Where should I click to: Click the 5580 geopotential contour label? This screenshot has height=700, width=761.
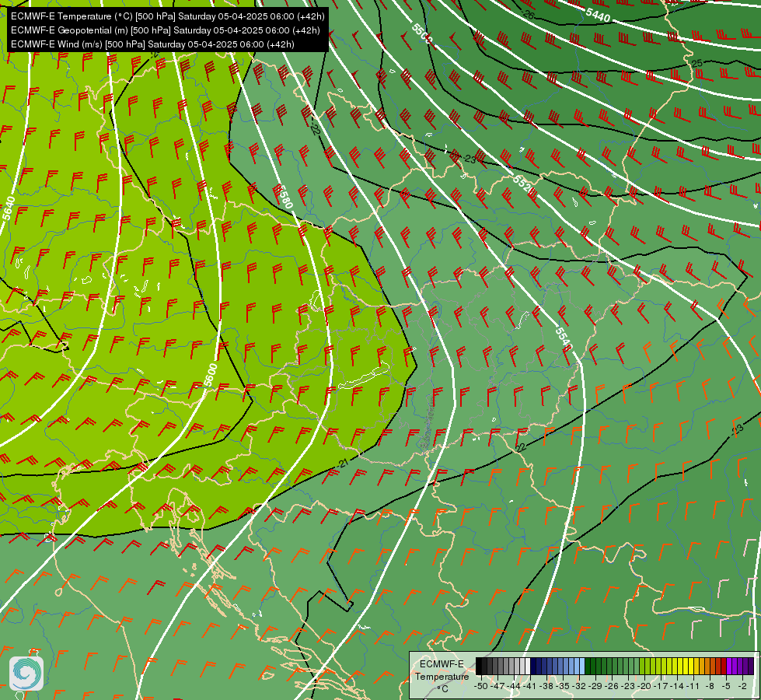pyautogui.click(x=286, y=198)
